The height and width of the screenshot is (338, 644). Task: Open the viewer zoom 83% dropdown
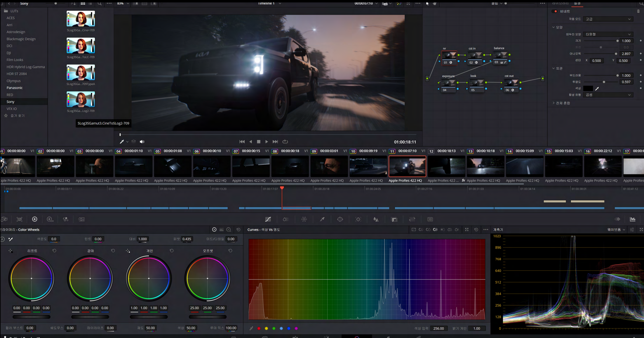(123, 3)
